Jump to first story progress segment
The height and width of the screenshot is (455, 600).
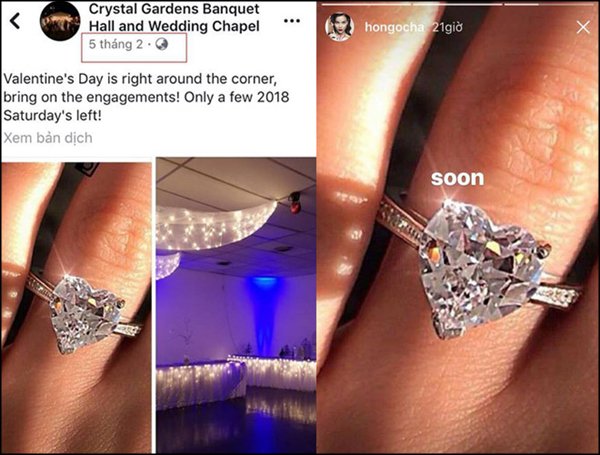tap(366, 4)
